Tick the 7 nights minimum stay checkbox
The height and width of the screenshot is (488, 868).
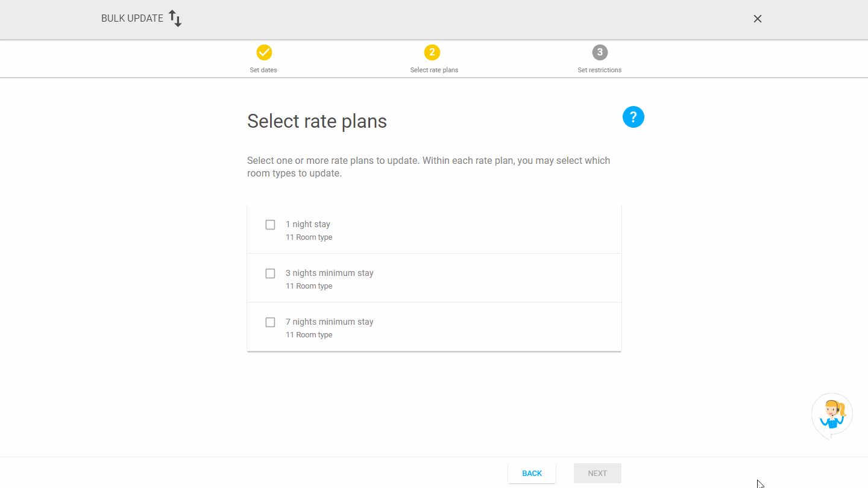point(271,322)
